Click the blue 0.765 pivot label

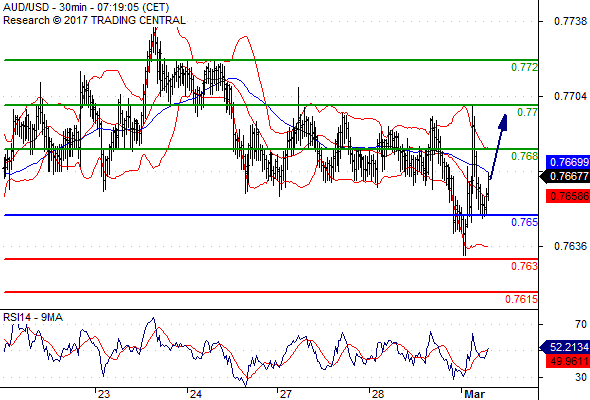[524, 222]
